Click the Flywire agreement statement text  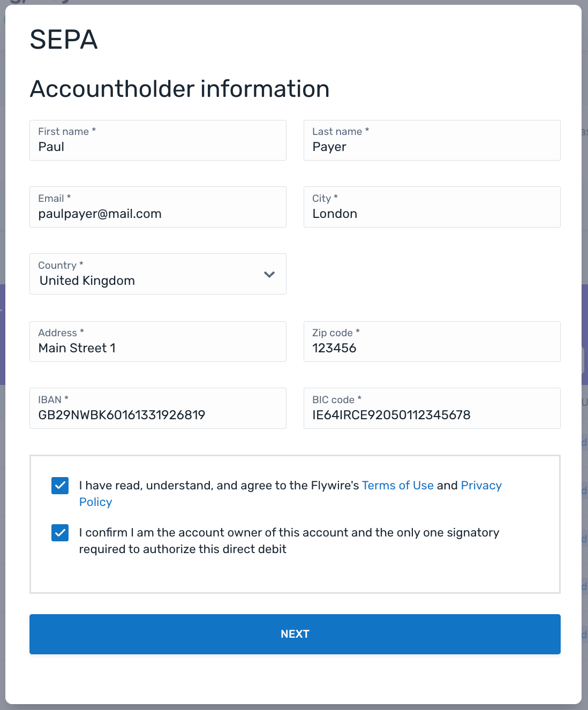pyautogui.click(x=220, y=486)
